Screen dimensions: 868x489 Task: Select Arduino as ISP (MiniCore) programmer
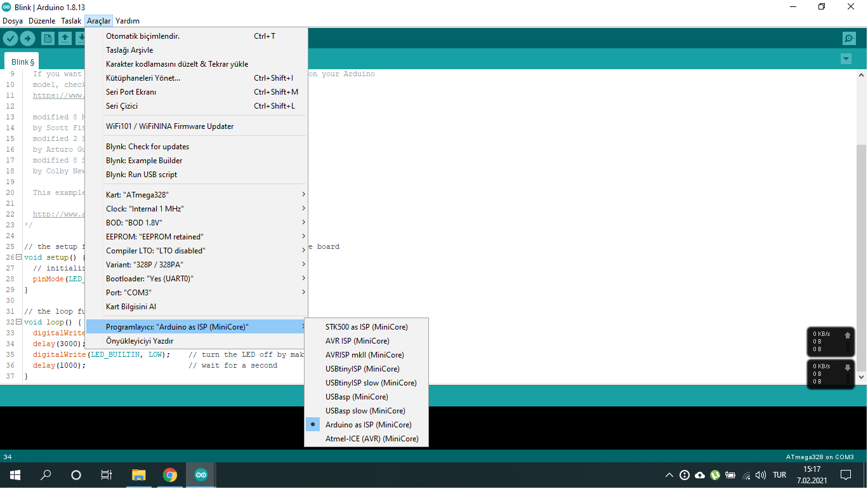pyautogui.click(x=368, y=425)
